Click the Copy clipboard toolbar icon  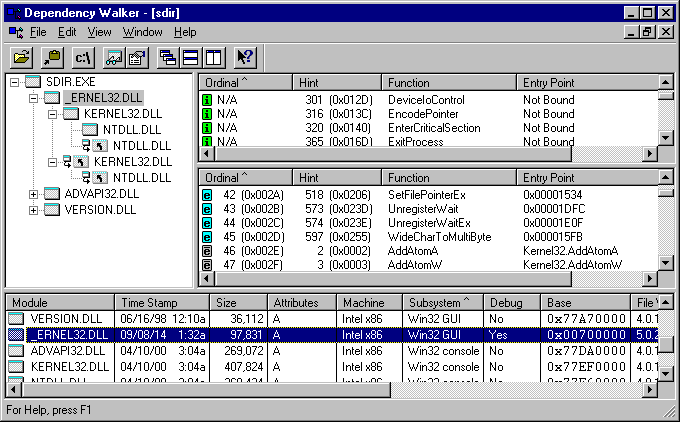(x=52, y=57)
